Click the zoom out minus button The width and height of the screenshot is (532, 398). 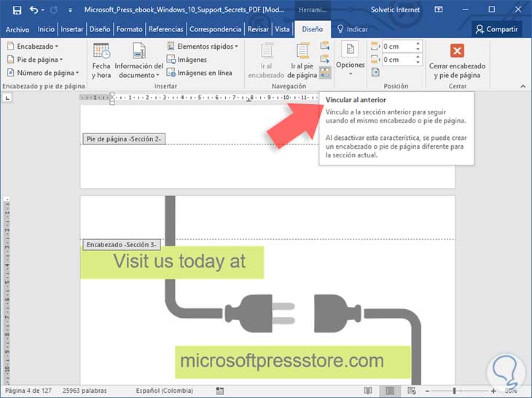(x=427, y=391)
